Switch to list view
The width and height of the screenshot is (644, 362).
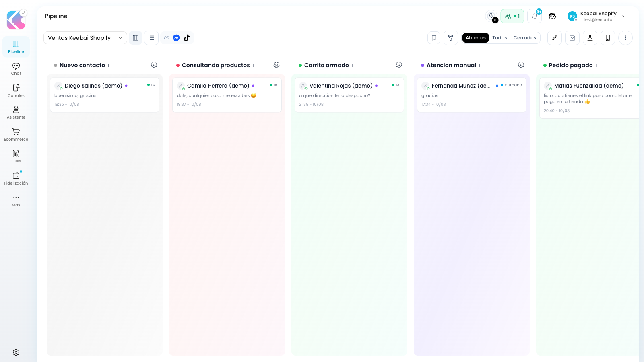coord(151,38)
